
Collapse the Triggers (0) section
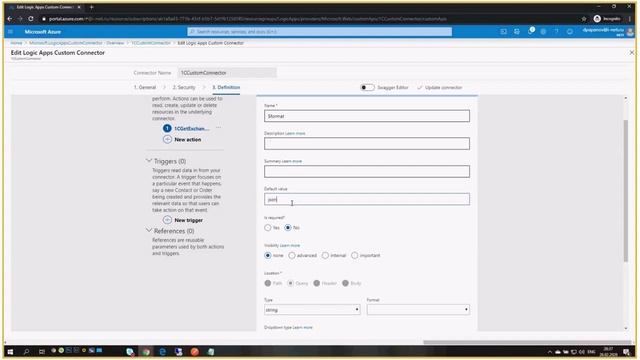[149, 161]
